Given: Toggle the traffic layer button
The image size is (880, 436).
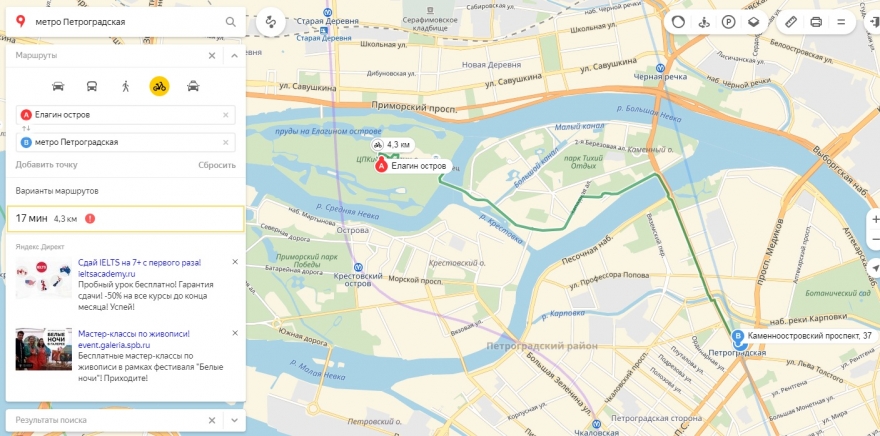Looking at the screenshot, I should point(678,22).
